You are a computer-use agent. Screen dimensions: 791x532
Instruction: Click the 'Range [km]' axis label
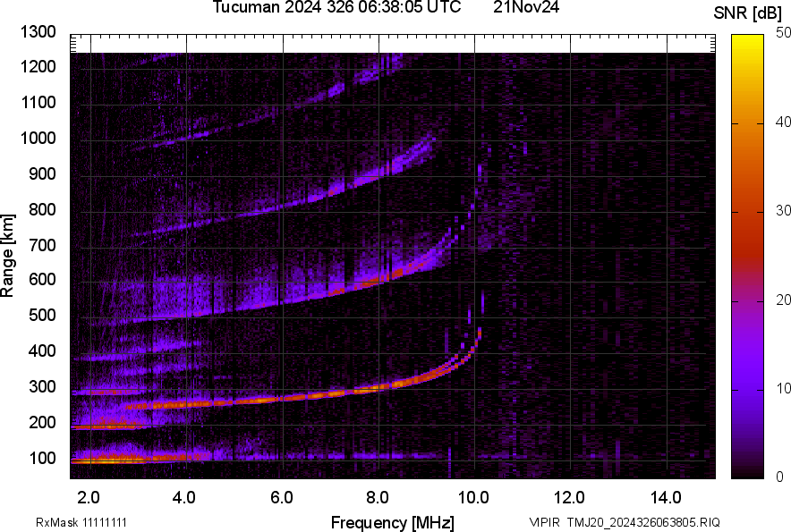[7, 256]
